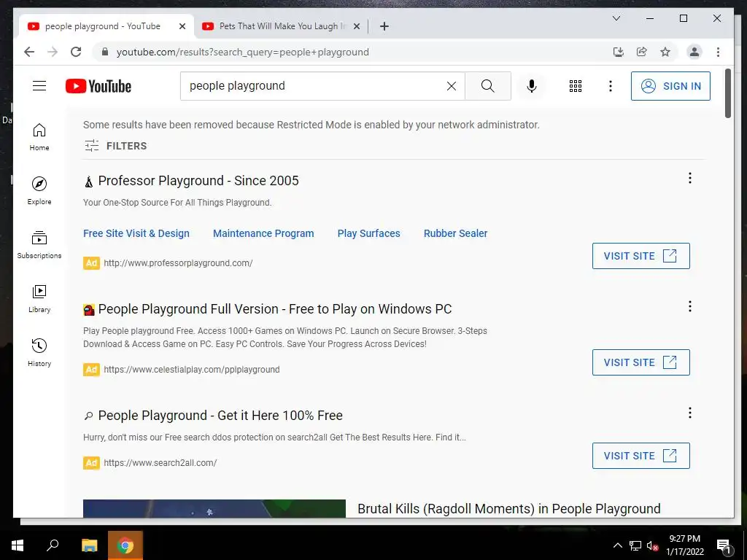Open the History sidebar item

click(x=39, y=352)
